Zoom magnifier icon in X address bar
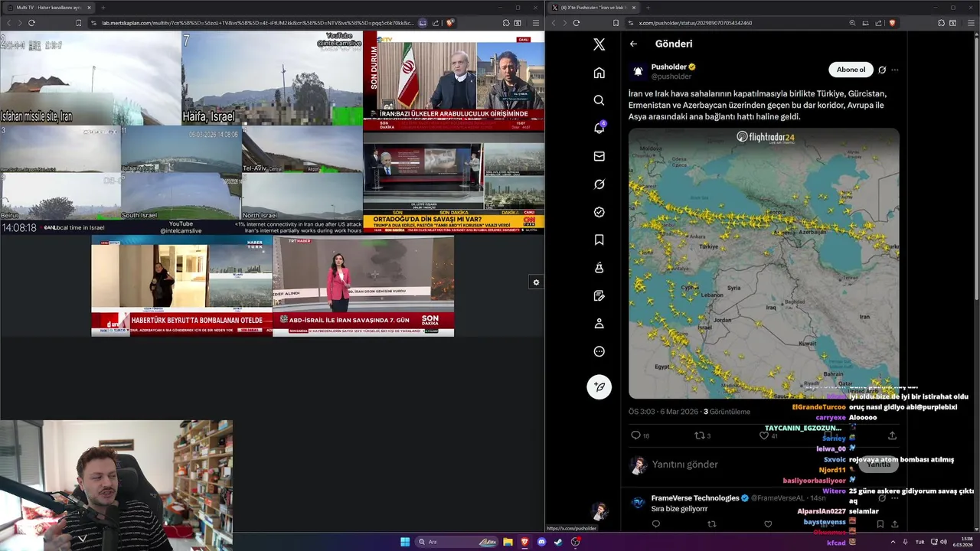This screenshot has width=980, height=551. (852, 23)
